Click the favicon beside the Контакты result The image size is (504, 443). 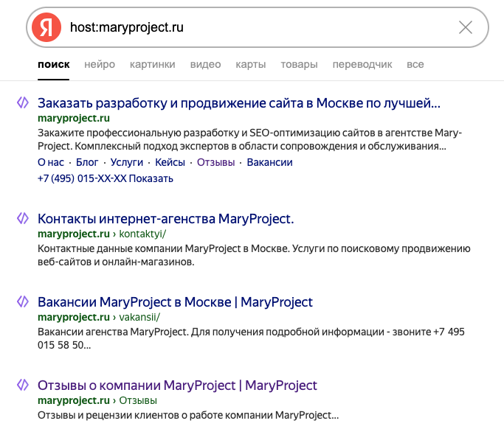tap(22, 218)
